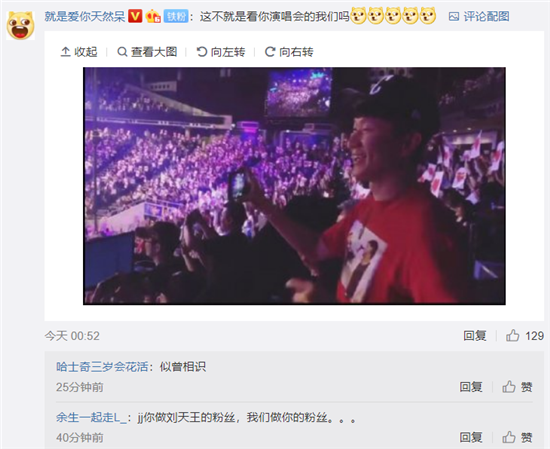Reply to the main comment at 00:52
This screenshot has height=449, width=550.
475,336
